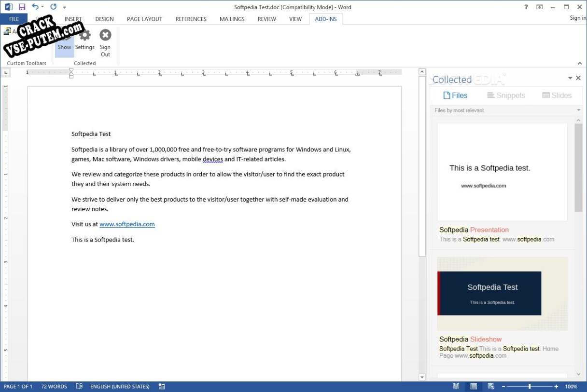Switch to the DESIGN tab
The height and width of the screenshot is (392, 587).
coord(104,19)
